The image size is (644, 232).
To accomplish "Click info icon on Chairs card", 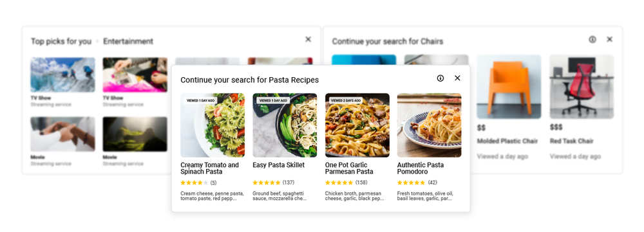I will click(592, 39).
